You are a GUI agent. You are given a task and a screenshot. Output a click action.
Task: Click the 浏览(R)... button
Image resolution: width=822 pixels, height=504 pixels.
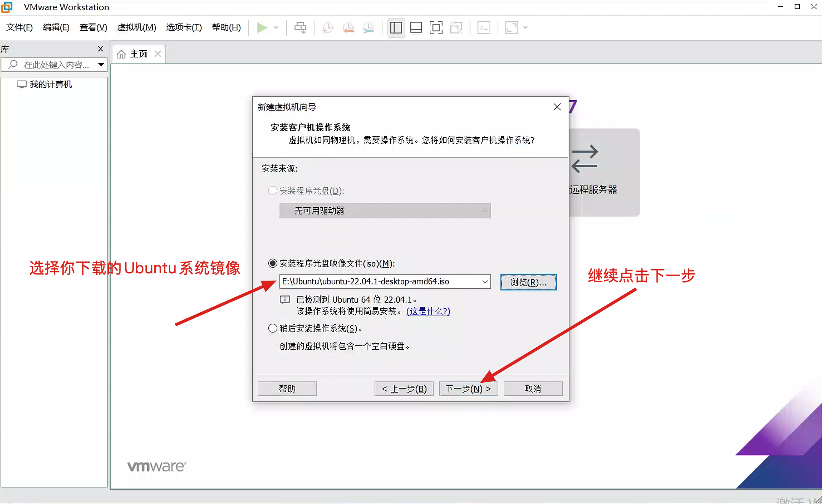529,282
